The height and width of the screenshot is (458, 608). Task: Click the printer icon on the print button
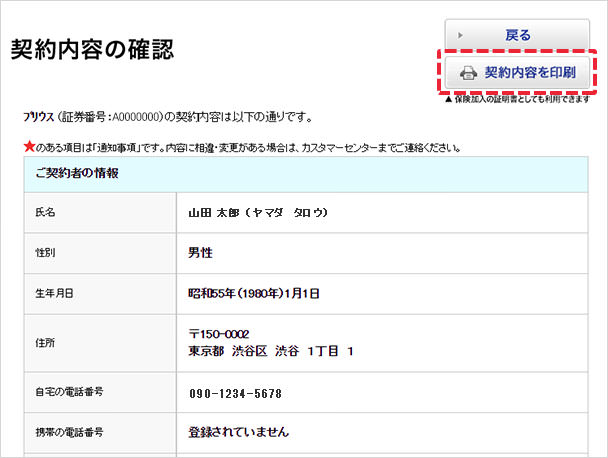point(468,73)
